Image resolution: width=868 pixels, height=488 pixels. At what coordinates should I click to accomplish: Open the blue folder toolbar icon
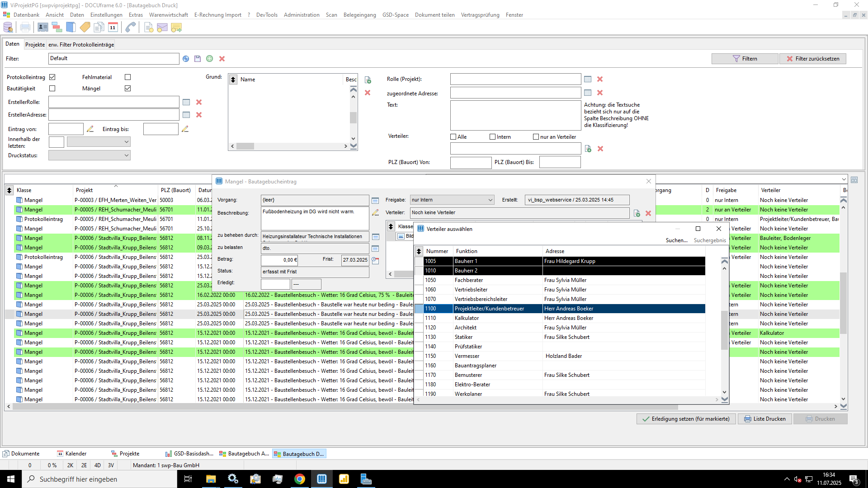coord(71,28)
